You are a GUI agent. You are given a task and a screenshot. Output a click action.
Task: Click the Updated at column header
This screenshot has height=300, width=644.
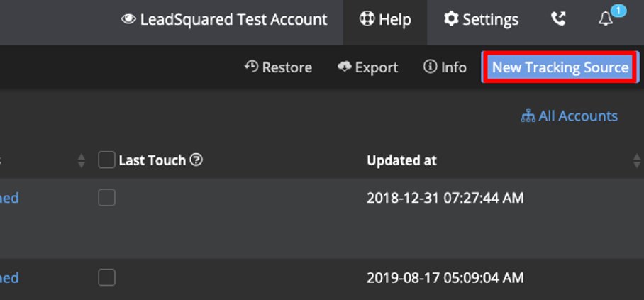point(401,160)
